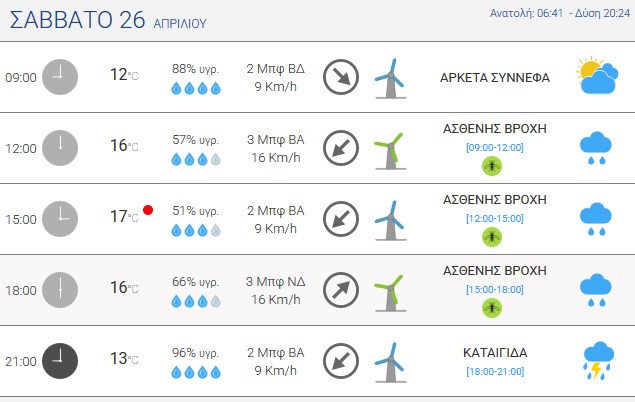Click the blue wind turbine at 21:00
This screenshot has width=635, height=402.
point(390,363)
